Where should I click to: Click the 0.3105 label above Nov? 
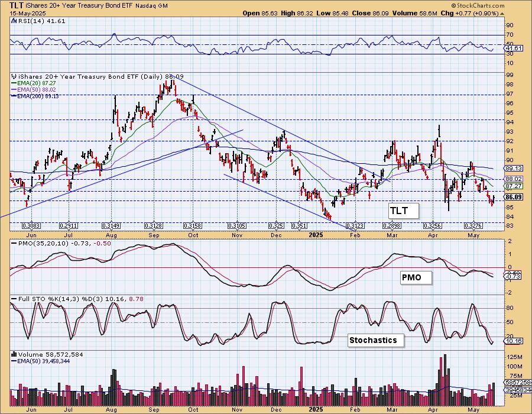pos(237,226)
